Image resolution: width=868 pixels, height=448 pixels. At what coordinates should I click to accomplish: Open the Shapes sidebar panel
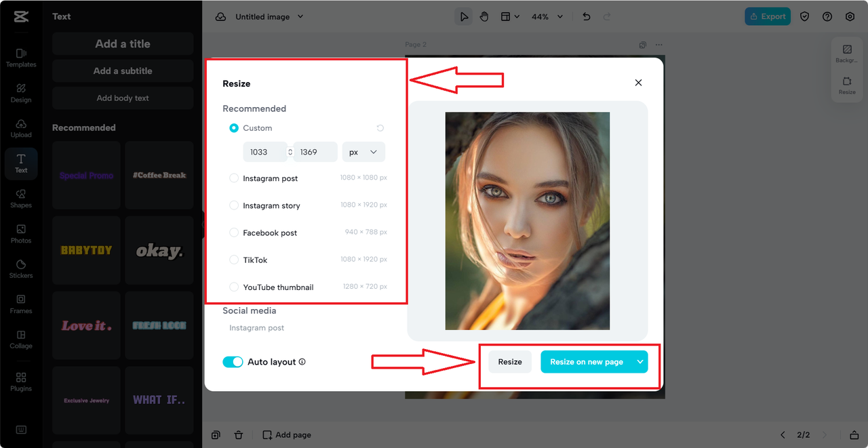[21, 199]
